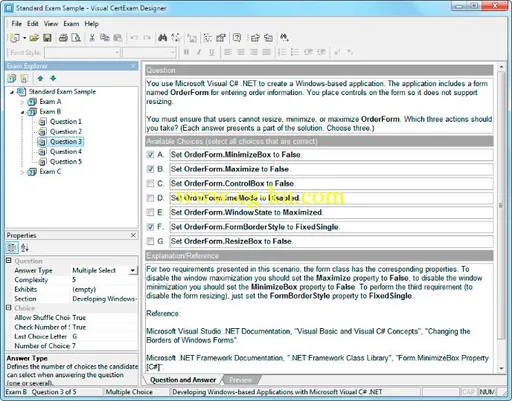Click the Open file folder icon
The height and width of the screenshot is (401, 512).
[x=34, y=38]
